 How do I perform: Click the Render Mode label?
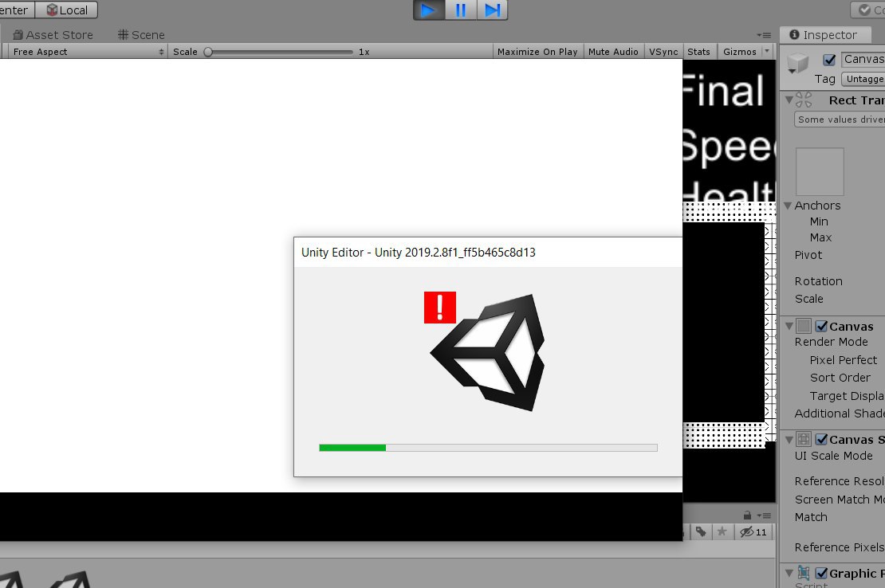point(831,342)
